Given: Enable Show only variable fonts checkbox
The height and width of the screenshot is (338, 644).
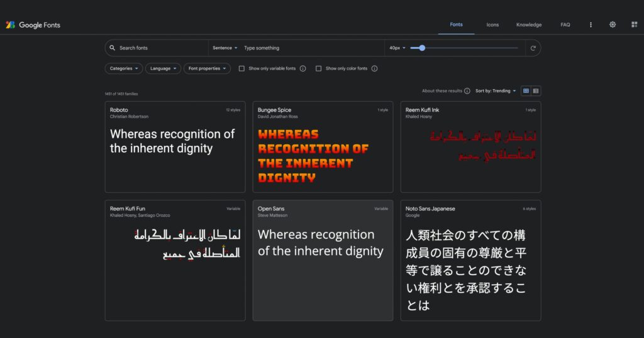Looking at the screenshot, I should tap(241, 68).
